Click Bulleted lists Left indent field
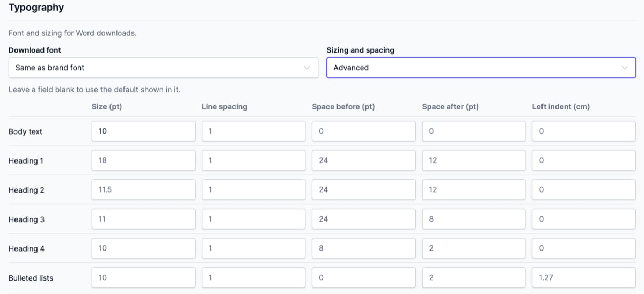 (x=584, y=277)
